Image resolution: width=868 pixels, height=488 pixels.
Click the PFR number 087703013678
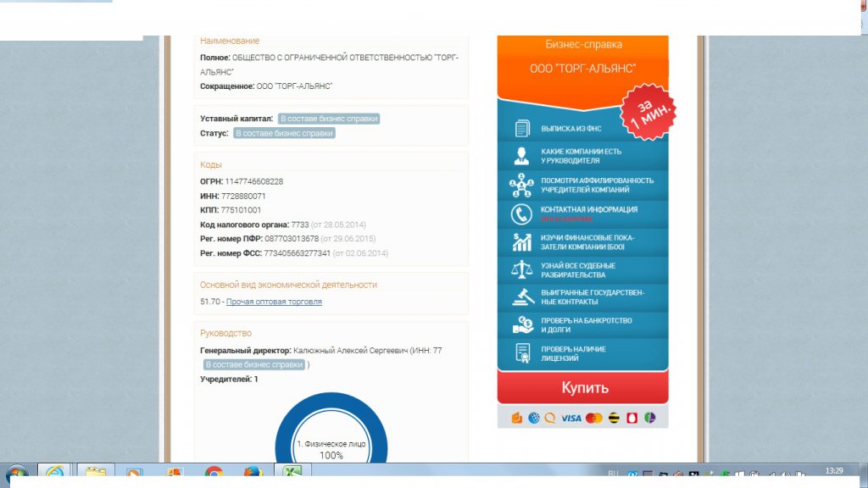coord(292,238)
